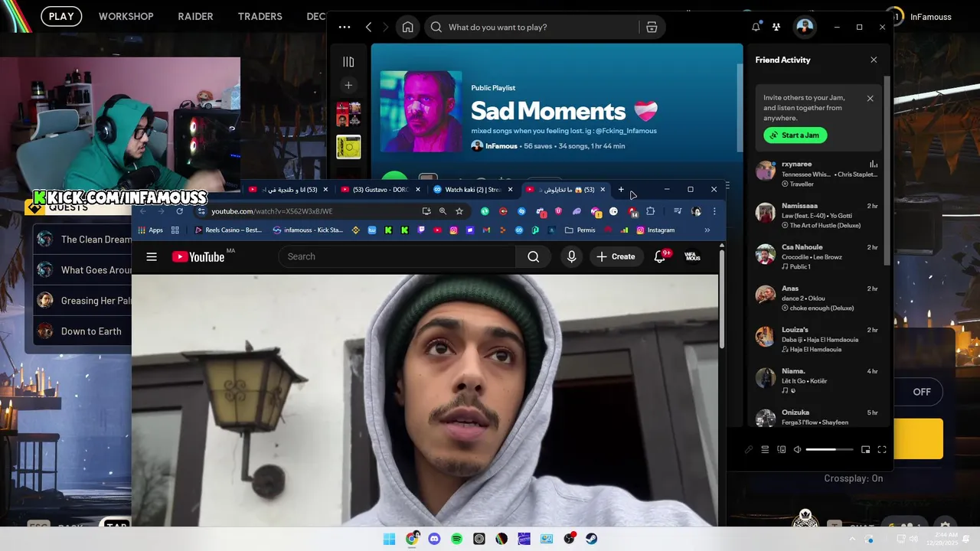
Task: Open Sad Moments playlist cover image
Action: tap(421, 112)
